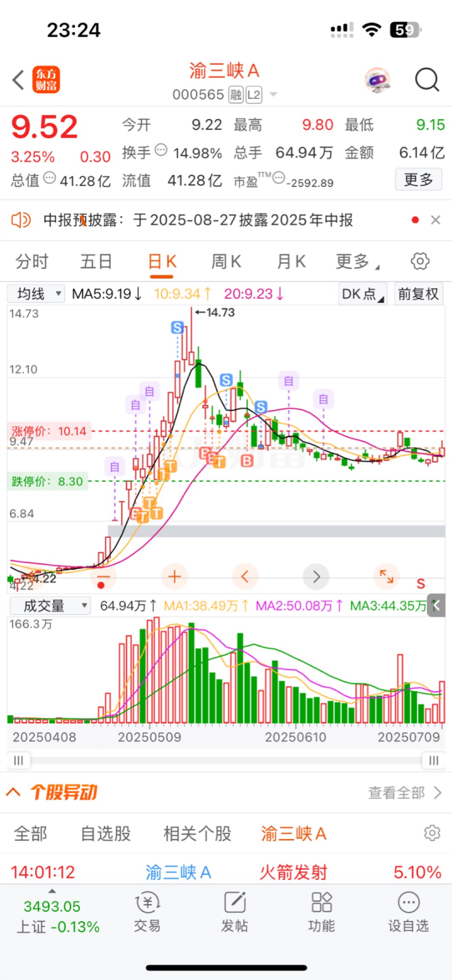Toggle the 前复权 adjustment button
The width and height of the screenshot is (452, 980).
point(418,294)
